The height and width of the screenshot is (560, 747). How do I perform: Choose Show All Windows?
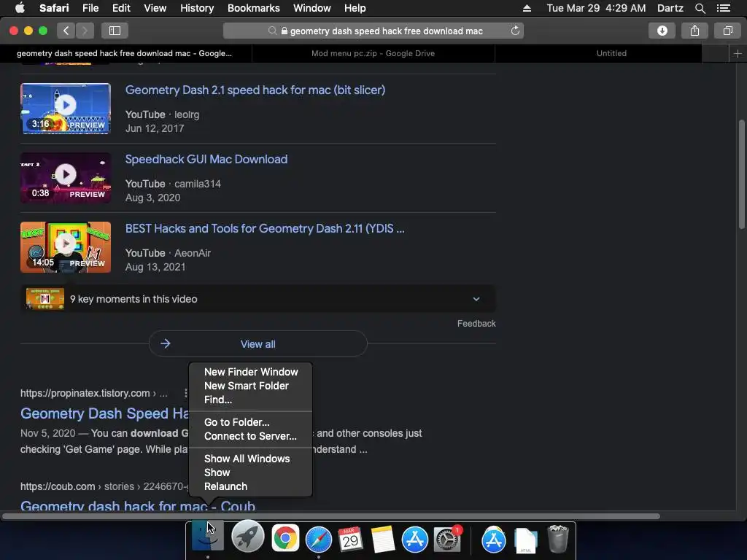[x=251, y=459]
